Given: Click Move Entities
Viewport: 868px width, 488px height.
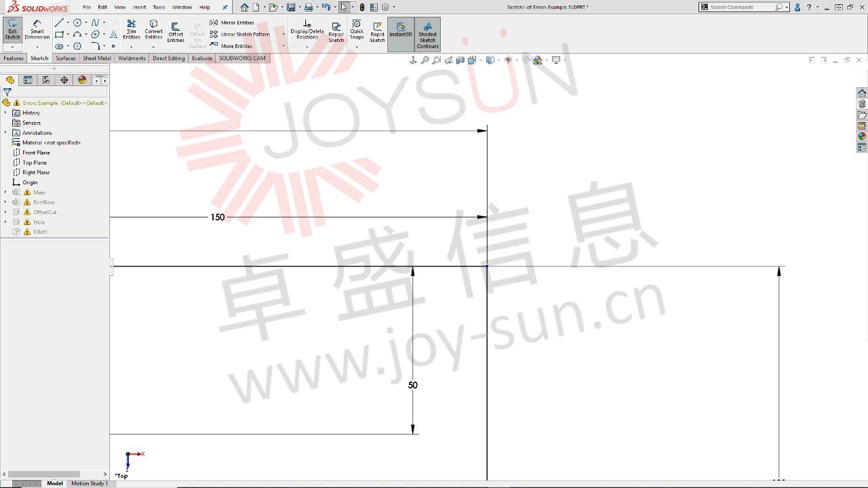Looking at the screenshot, I should coord(231,46).
